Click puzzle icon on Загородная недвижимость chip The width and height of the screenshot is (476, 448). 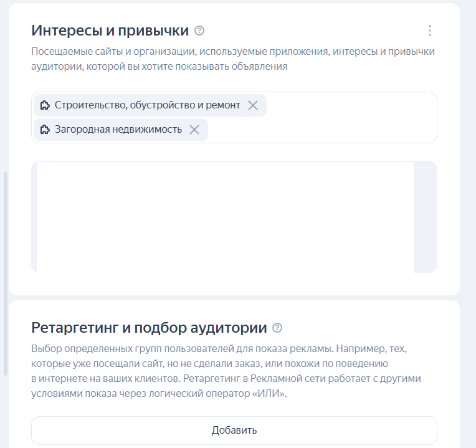click(x=45, y=130)
